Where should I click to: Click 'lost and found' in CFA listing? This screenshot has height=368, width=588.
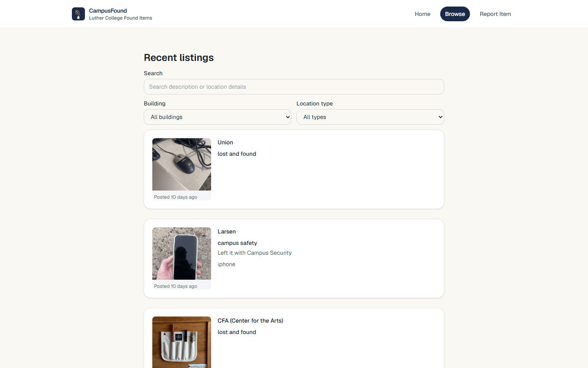(x=237, y=332)
